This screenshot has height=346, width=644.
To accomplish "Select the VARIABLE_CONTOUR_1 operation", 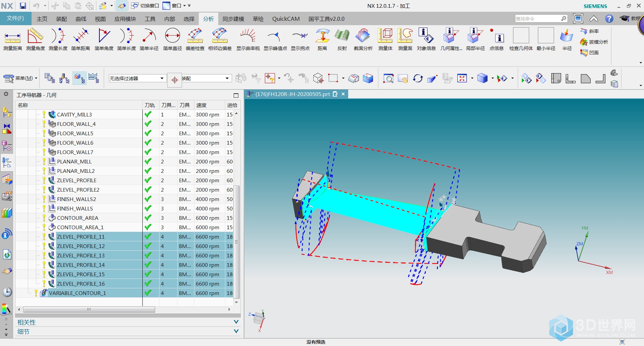I will (77, 293).
